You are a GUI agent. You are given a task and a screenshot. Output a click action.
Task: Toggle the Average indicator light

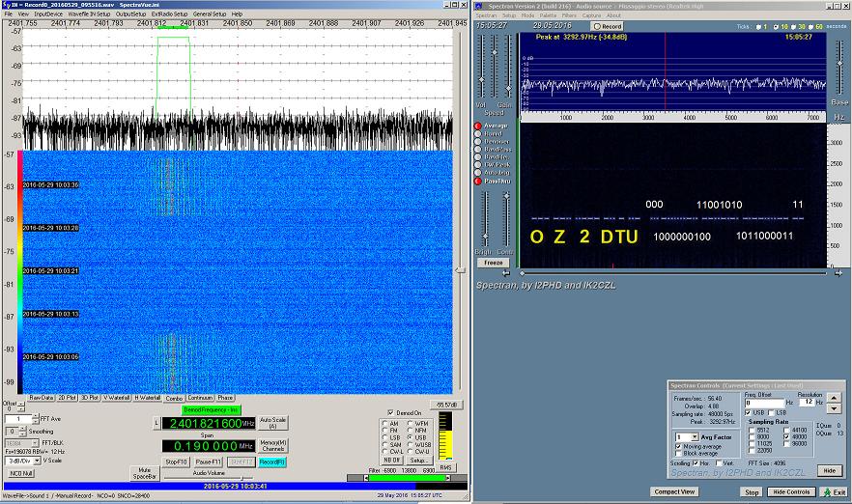(x=477, y=126)
